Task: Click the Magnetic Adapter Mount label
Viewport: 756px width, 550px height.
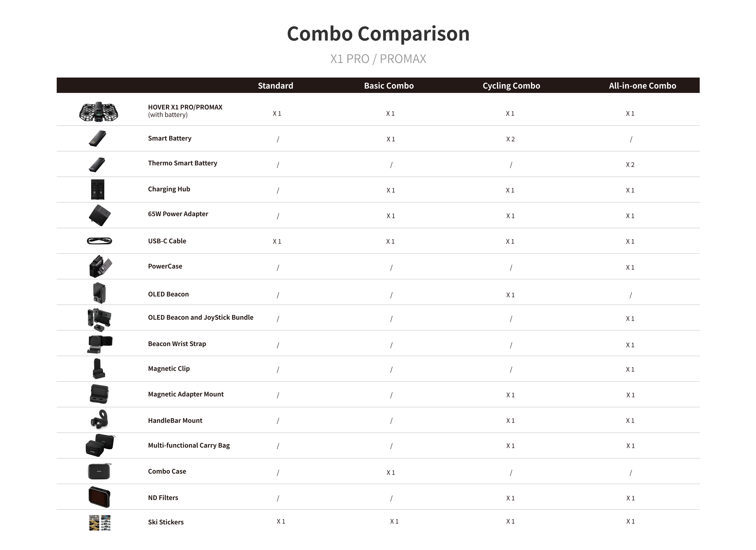Action: tap(186, 394)
